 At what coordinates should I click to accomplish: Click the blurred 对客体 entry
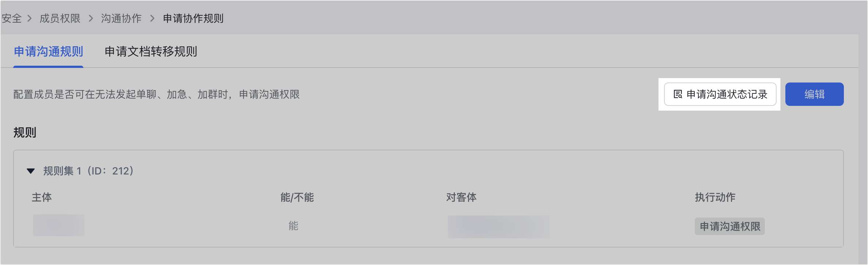[499, 227]
